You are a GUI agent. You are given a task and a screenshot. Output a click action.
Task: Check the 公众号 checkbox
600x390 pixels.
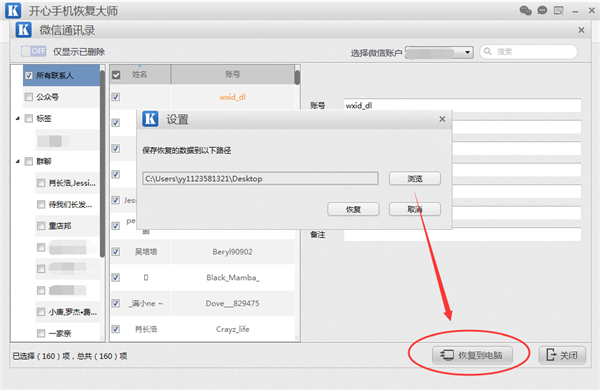29,97
